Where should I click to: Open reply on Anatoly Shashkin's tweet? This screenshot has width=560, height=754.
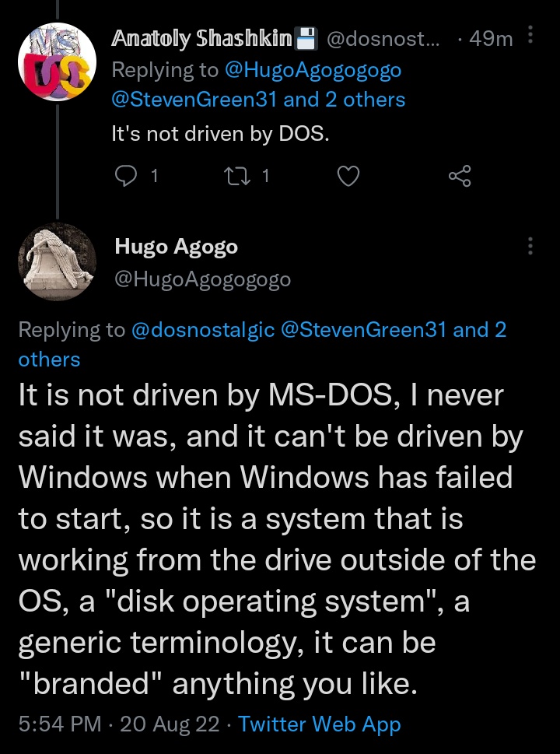(x=137, y=176)
